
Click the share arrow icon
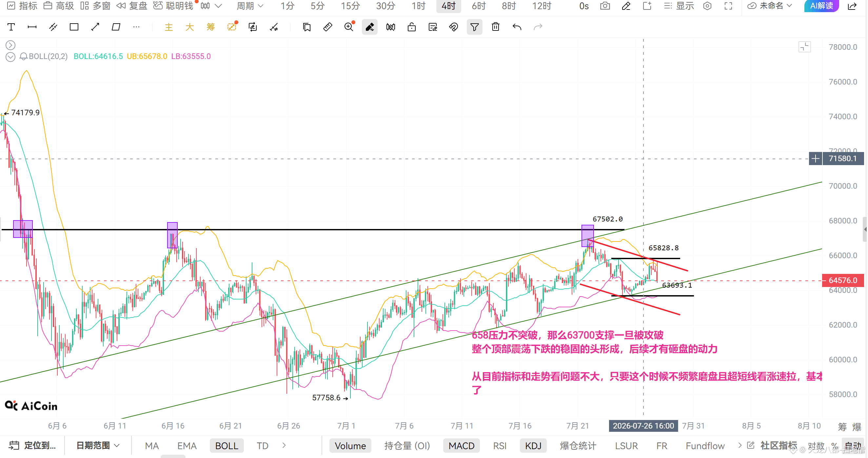coord(852,6)
